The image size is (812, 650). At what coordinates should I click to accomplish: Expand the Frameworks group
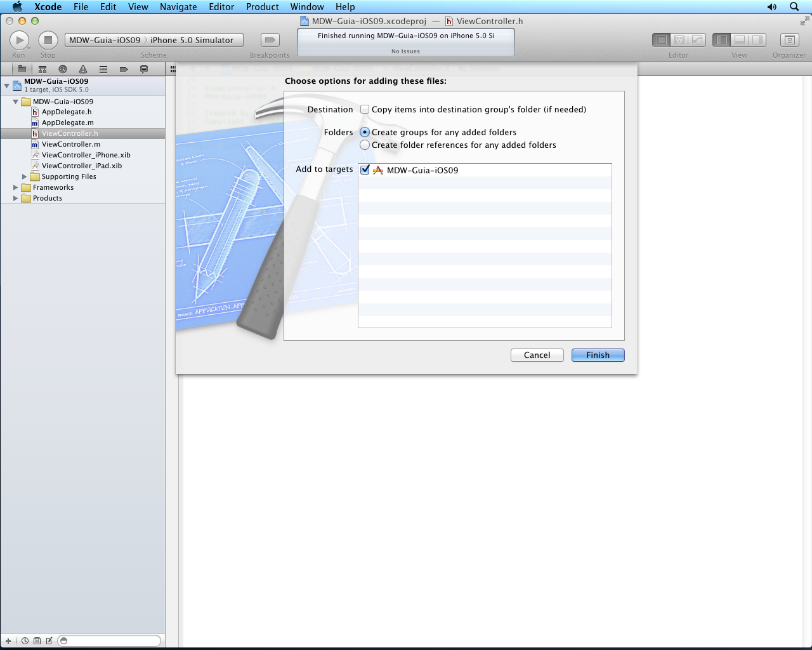16,187
